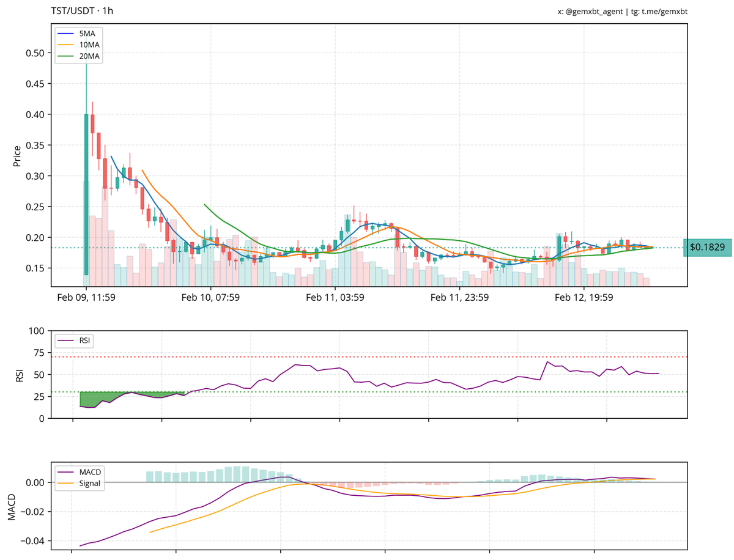Click the x: @gemxbt_agent | tg: t.me/gemxbt credit text
734x560 pixels.
click(623, 12)
